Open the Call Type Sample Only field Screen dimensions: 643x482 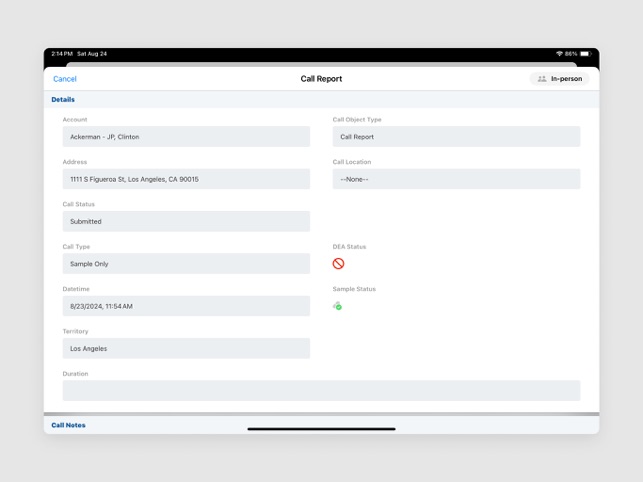[186, 263]
